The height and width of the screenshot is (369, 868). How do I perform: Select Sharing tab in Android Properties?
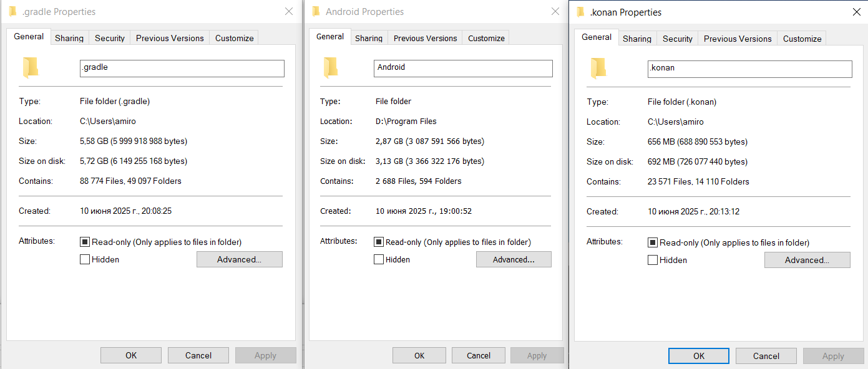[x=369, y=38]
